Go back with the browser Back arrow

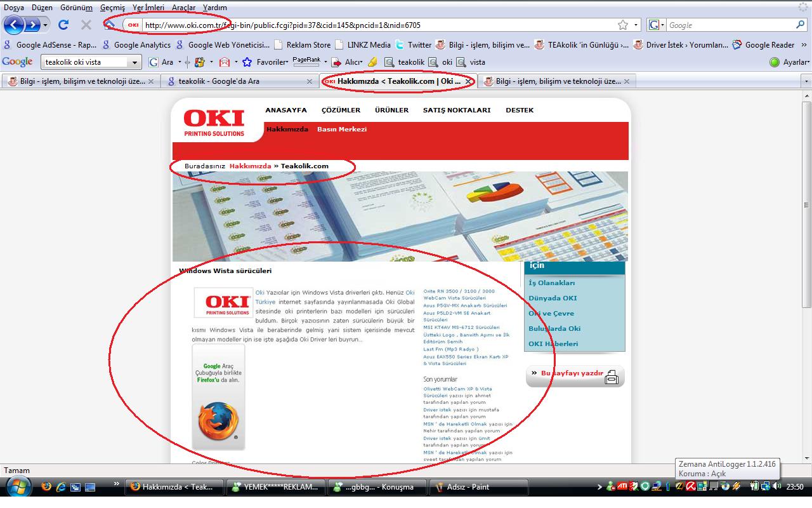click(x=13, y=25)
